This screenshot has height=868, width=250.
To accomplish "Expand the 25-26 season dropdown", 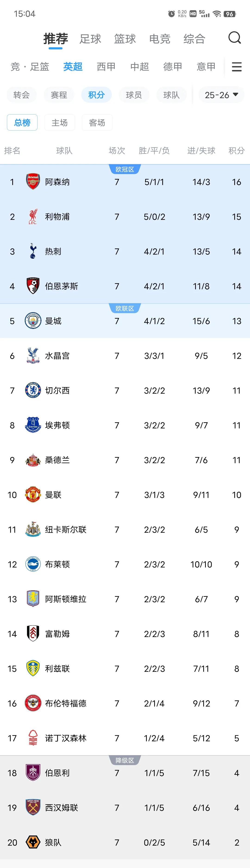I will (221, 95).
